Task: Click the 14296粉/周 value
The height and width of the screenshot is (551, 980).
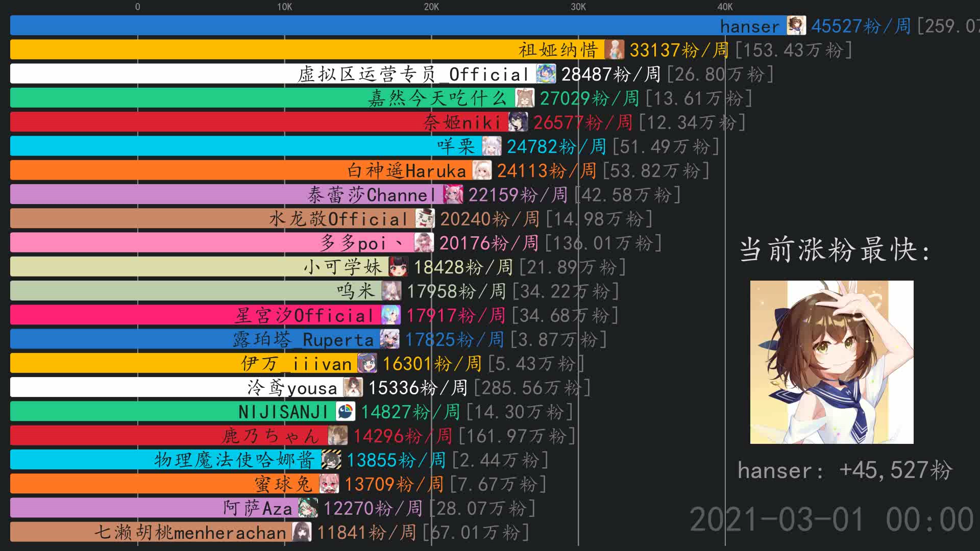Action: [403, 436]
